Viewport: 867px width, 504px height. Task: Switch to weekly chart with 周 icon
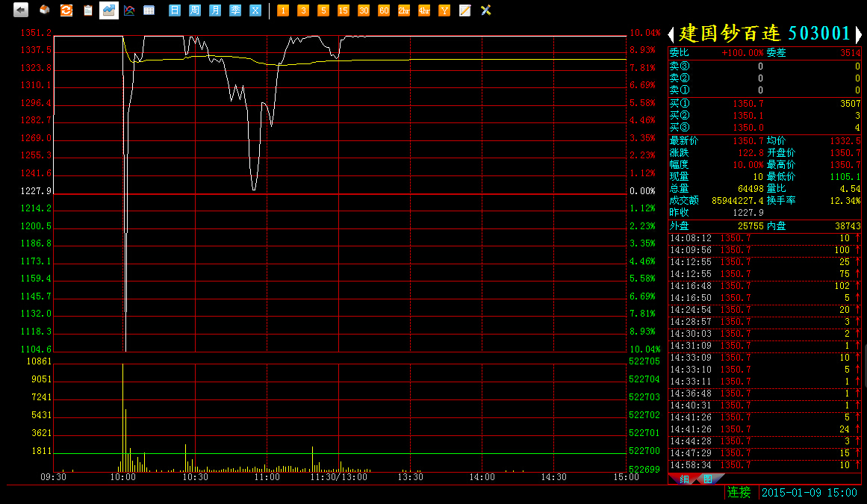coord(195,10)
